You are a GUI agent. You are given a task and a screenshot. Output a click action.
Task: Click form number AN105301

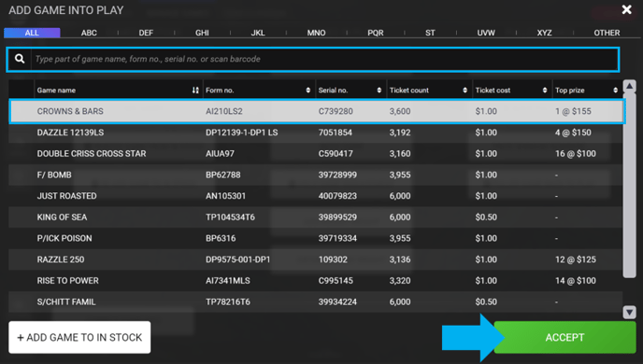[x=225, y=196]
